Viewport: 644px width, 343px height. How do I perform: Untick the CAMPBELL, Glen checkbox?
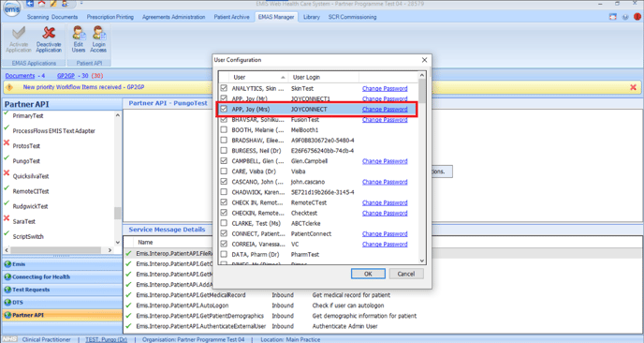pos(224,161)
